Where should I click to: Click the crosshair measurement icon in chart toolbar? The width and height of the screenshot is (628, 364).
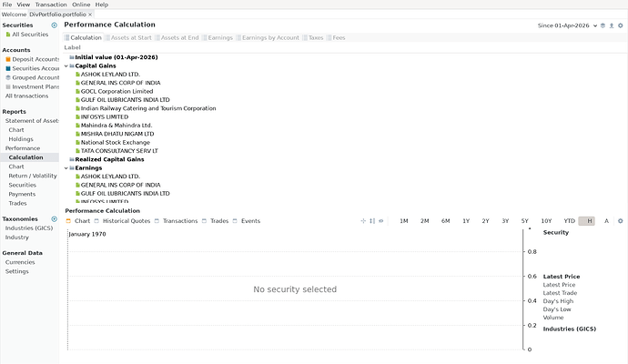pyautogui.click(x=363, y=221)
